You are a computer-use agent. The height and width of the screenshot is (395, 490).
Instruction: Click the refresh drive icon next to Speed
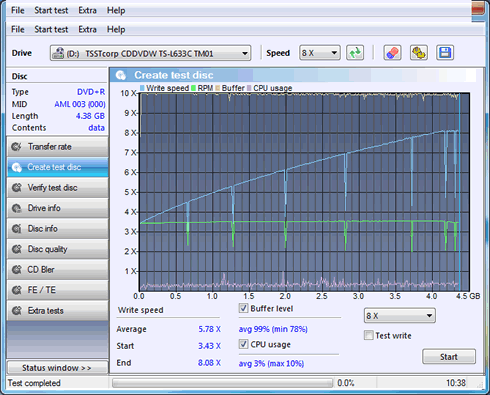[x=355, y=53]
